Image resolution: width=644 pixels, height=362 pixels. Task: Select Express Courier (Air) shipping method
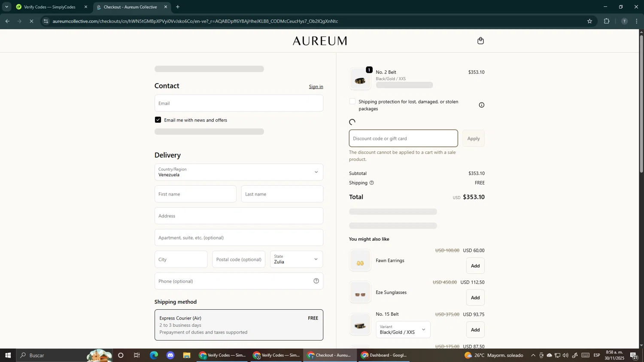(239, 325)
